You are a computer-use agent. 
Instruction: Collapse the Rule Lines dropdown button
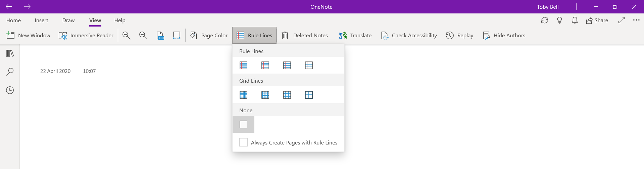254,35
